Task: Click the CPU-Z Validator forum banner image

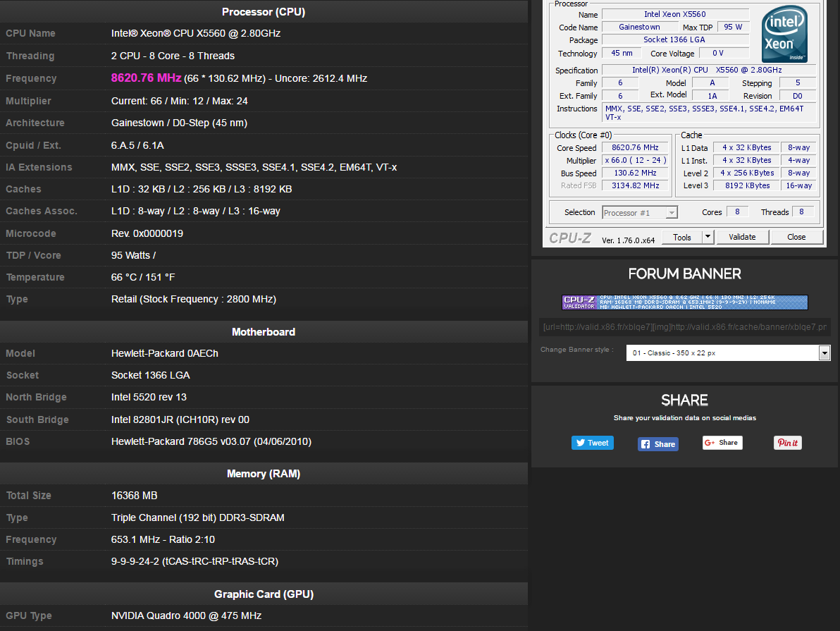Action: click(x=684, y=302)
